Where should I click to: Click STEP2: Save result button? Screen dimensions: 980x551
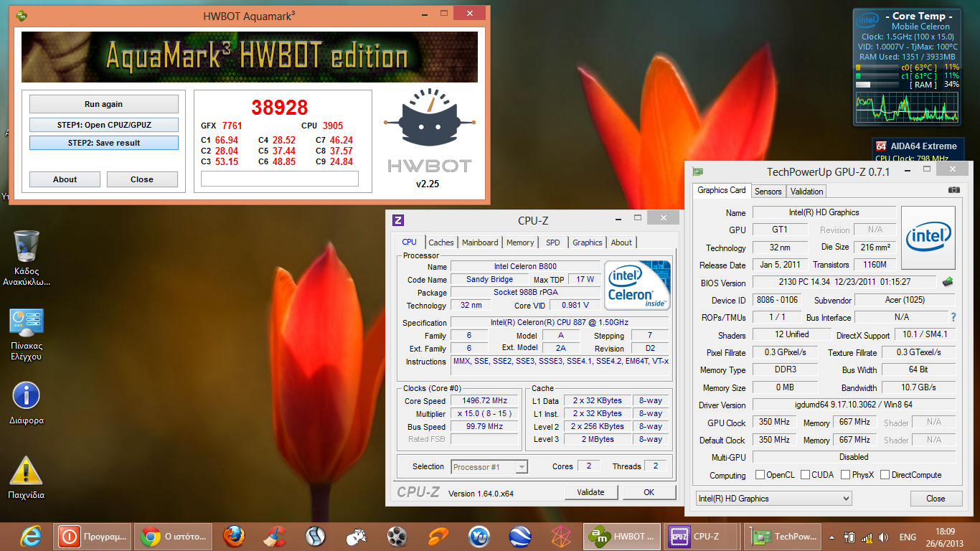(103, 143)
